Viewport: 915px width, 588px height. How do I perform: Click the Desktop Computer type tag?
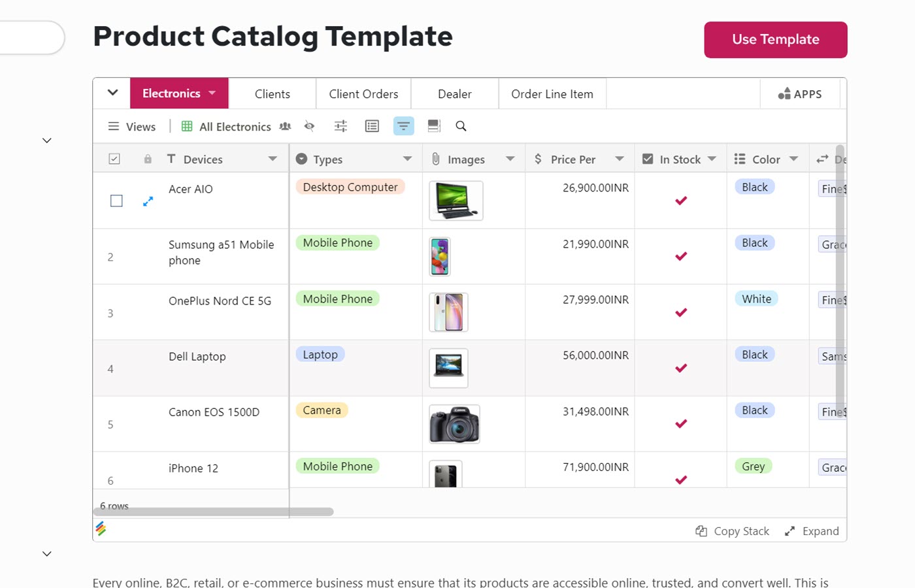pos(350,187)
